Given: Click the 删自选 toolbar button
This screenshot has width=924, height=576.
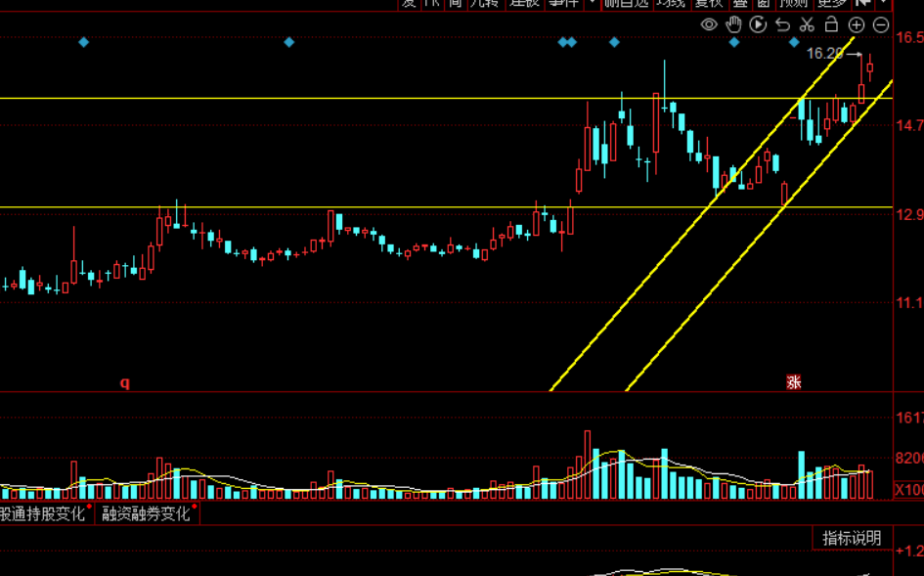Looking at the screenshot, I should 627,4.
